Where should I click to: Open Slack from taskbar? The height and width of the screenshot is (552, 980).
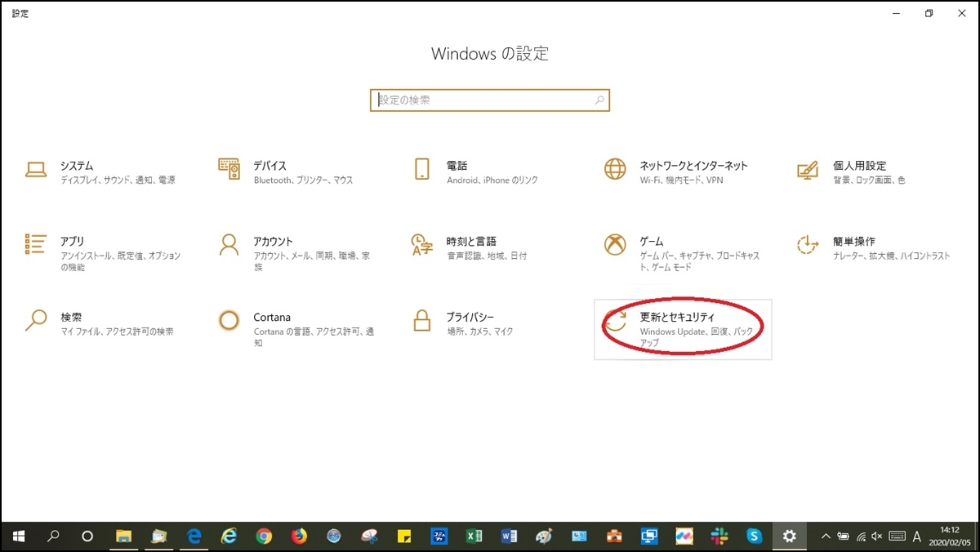(719, 536)
